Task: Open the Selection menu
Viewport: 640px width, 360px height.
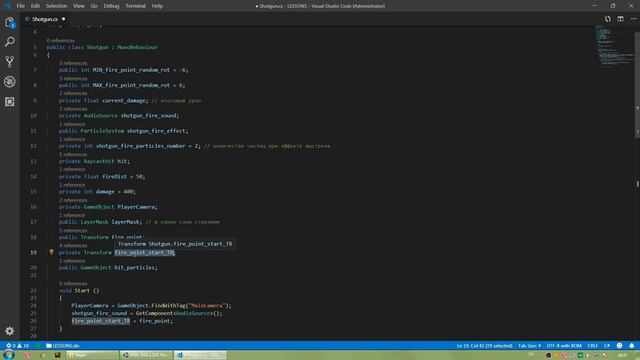Action: point(56,6)
